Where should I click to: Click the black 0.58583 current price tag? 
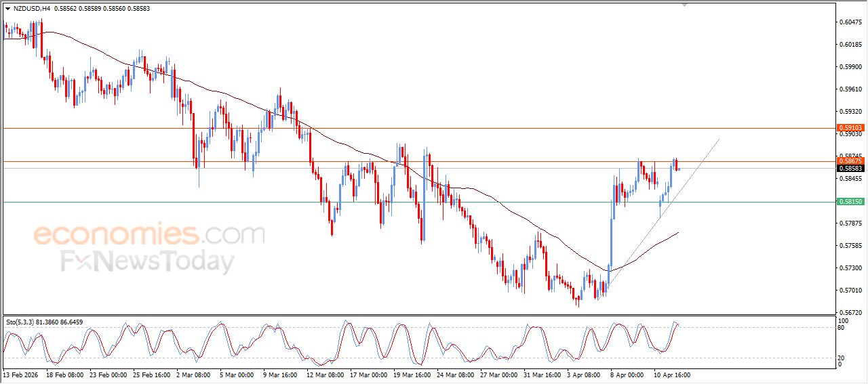pyautogui.click(x=850, y=168)
